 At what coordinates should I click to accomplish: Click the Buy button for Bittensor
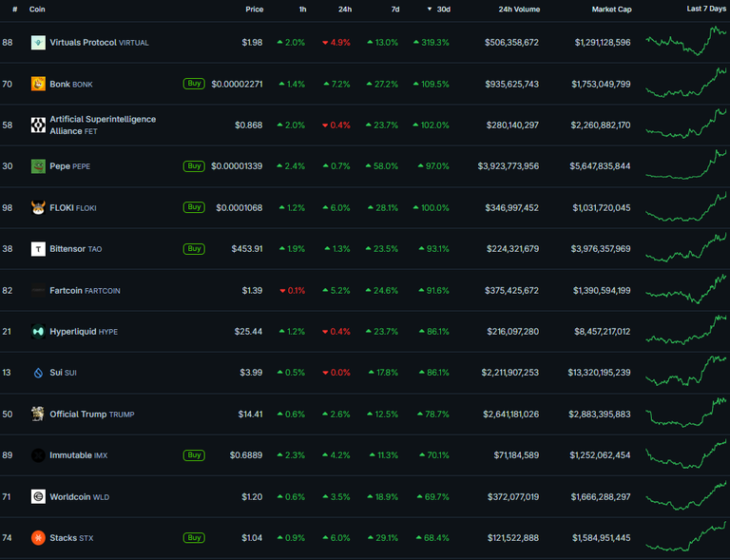194,248
